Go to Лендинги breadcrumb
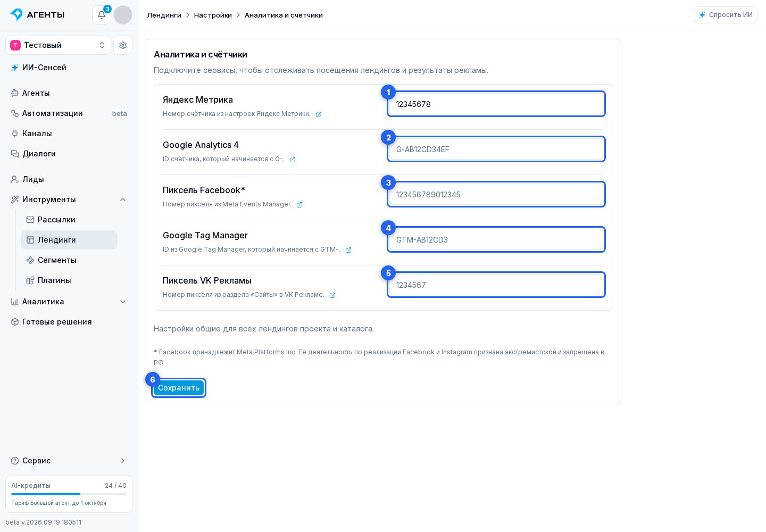Viewport: 766px width, 532px height. [x=164, y=15]
